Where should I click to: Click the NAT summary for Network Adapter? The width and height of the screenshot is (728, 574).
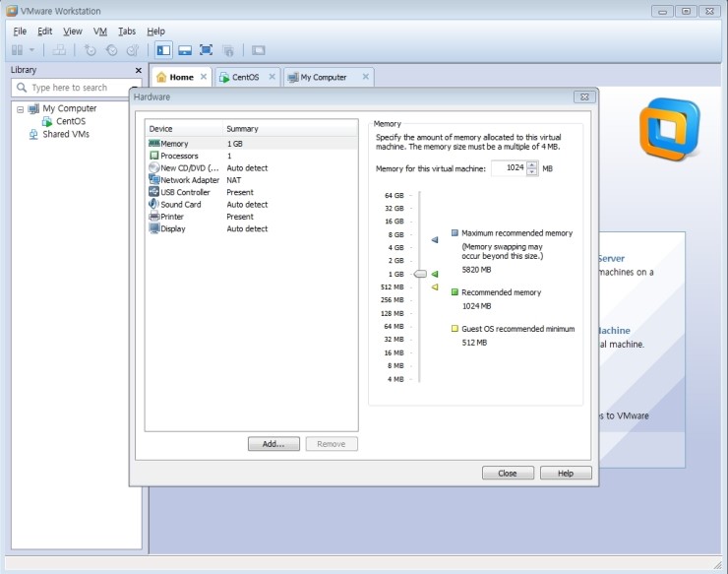click(233, 180)
